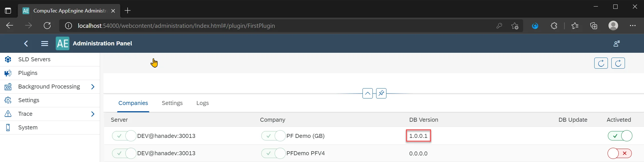This screenshot has height=162, width=644.
Task: Click the Plugins puzzle icon in sidebar
Action: click(x=8, y=73)
